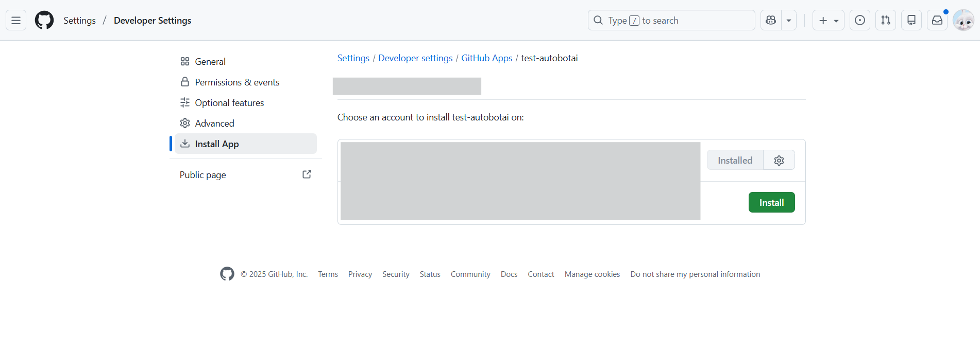The image size is (980, 351).
Task: Open the Advanced sidebar item
Action: click(246, 123)
